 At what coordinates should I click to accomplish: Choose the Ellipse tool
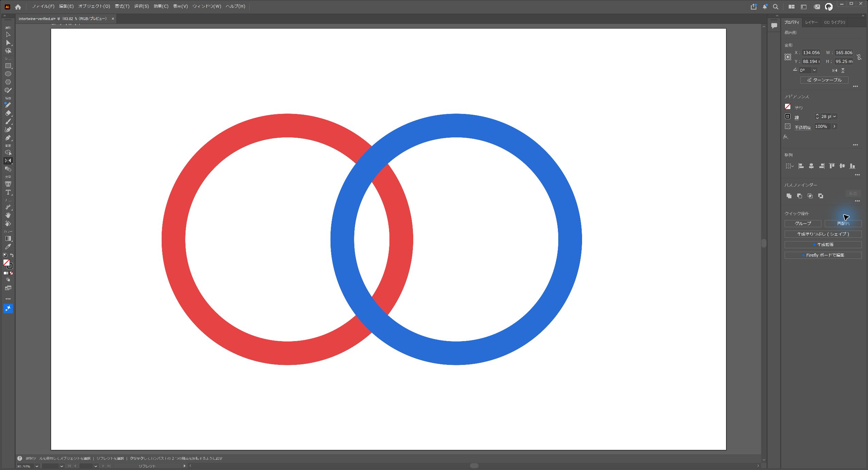point(8,74)
